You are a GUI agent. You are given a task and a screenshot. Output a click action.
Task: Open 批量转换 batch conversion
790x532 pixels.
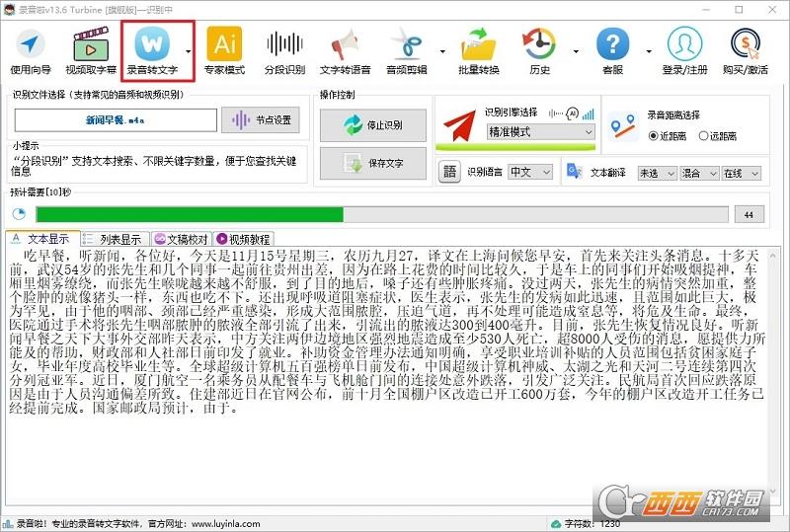478,51
